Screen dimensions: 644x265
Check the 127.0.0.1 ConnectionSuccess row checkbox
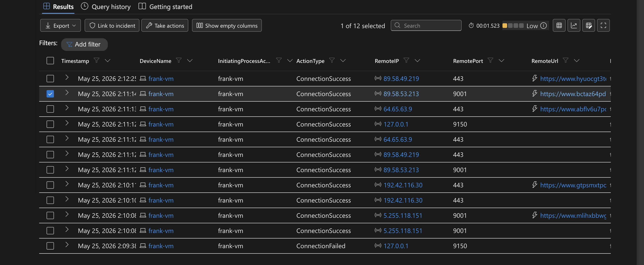coord(50,124)
